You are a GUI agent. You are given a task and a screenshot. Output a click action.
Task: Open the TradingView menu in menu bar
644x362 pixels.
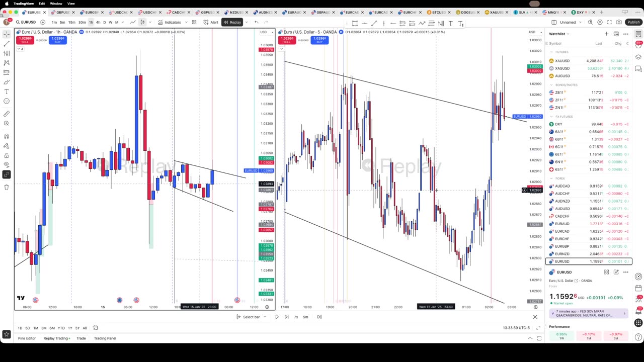click(24, 4)
